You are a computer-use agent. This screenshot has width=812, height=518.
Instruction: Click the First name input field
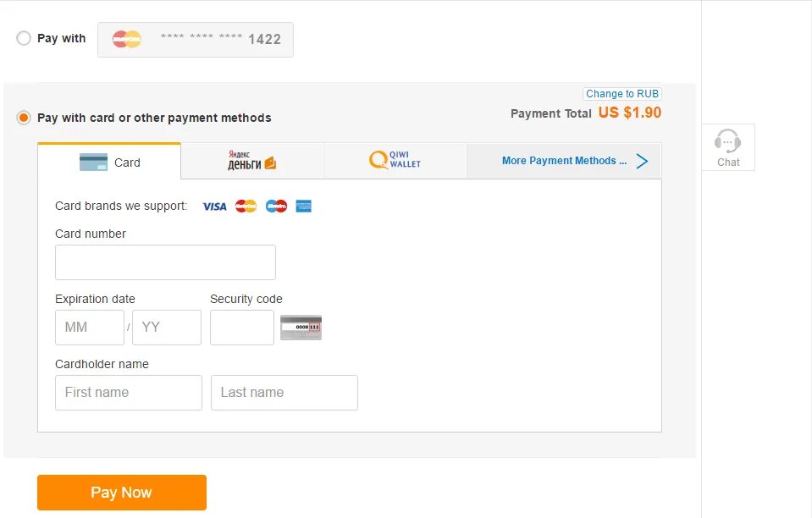click(x=129, y=393)
